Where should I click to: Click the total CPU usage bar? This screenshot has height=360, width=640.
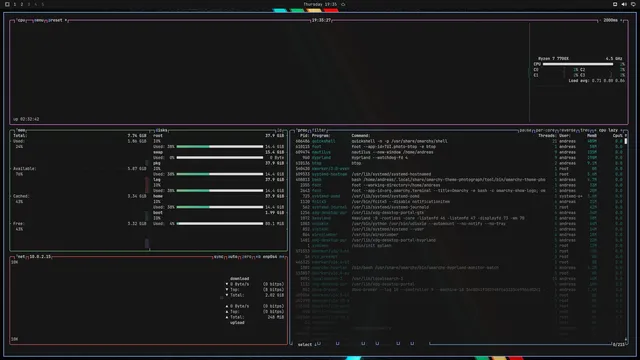pos(578,64)
